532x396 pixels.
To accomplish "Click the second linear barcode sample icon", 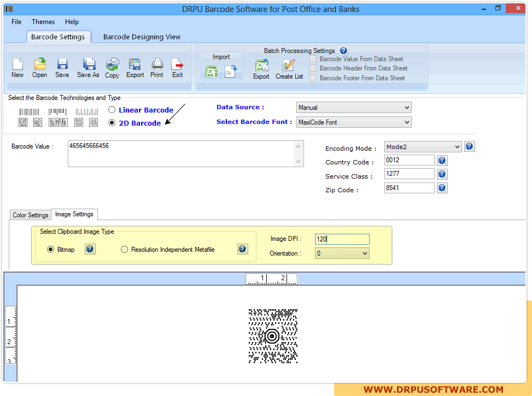I will point(57,111).
